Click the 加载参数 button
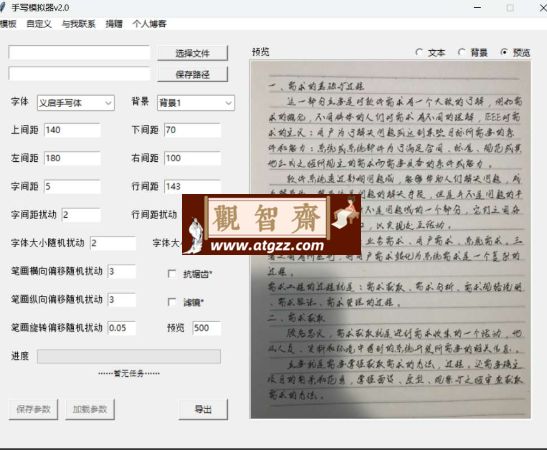This screenshot has width=547, height=450. click(90, 409)
